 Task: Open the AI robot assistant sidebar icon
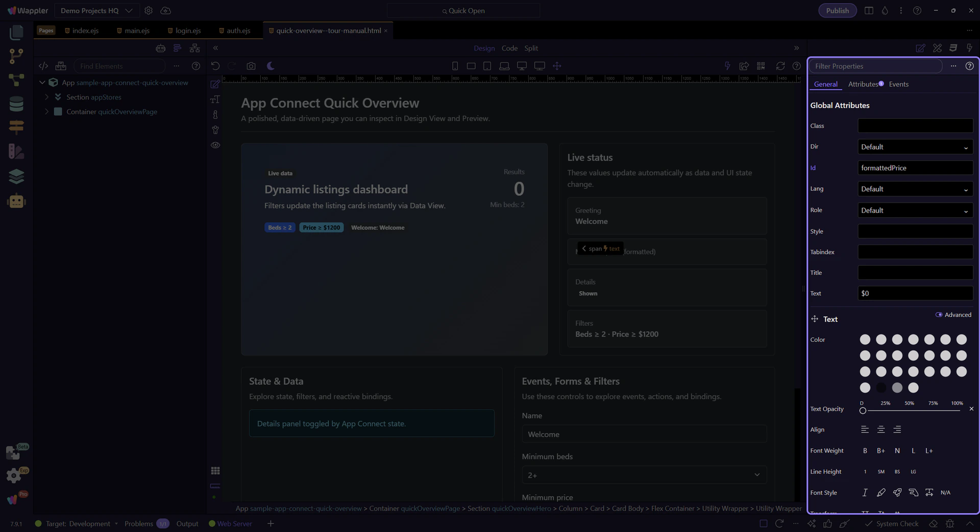(x=16, y=201)
